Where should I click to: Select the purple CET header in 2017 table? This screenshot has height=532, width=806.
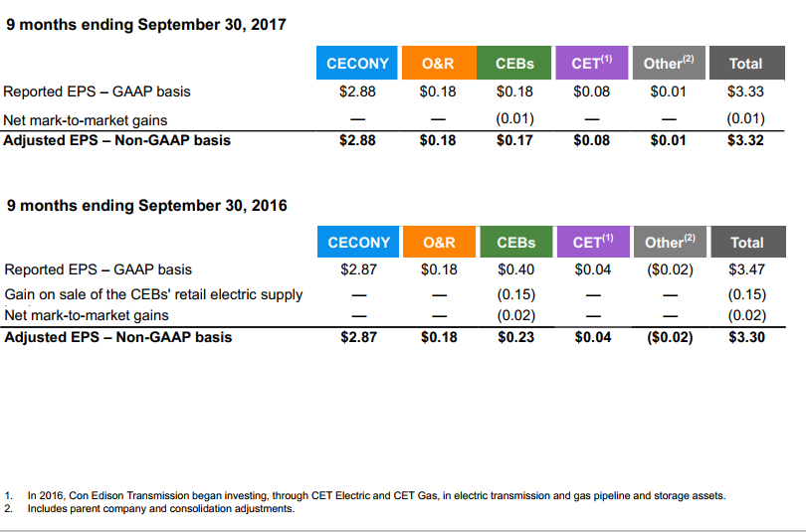[592, 63]
